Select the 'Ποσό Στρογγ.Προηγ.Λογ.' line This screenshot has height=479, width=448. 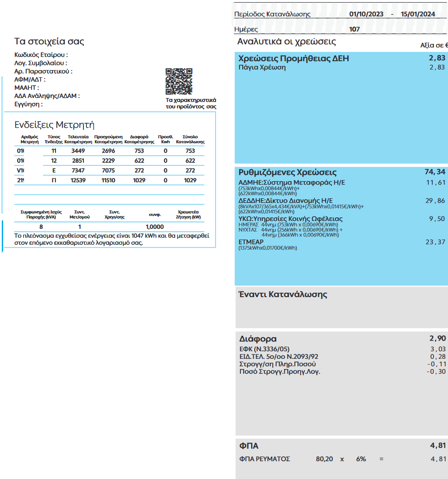pos(279,372)
